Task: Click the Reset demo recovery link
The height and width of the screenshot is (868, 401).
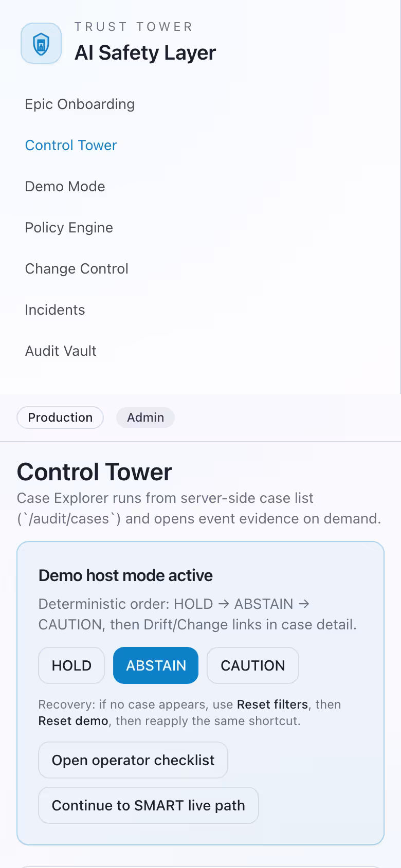Action: 72,720
